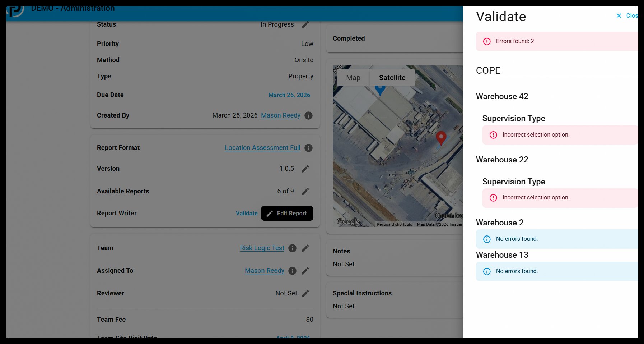Click the Edit Report button

pyautogui.click(x=287, y=213)
